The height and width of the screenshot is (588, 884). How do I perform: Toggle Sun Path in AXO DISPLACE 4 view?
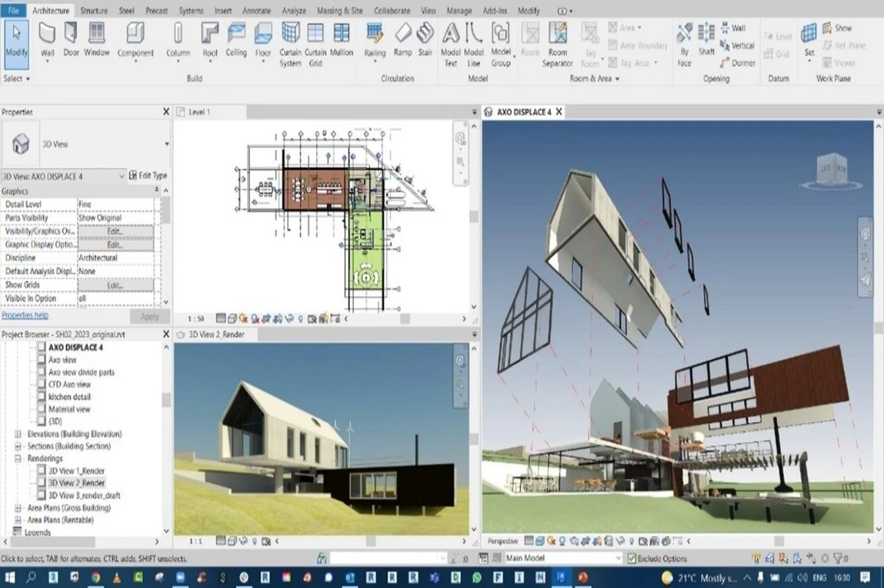tap(551, 541)
